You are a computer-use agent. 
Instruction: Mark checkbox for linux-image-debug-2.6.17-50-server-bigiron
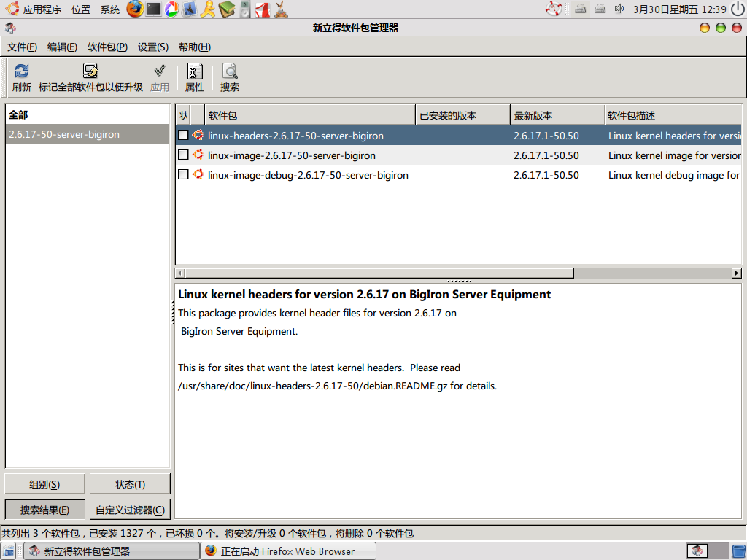click(x=183, y=174)
